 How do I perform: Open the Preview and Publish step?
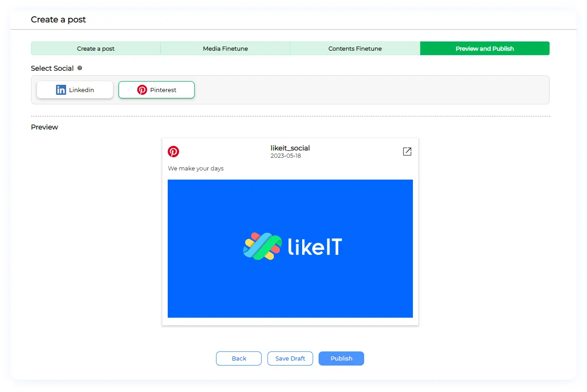click(484, 48)
